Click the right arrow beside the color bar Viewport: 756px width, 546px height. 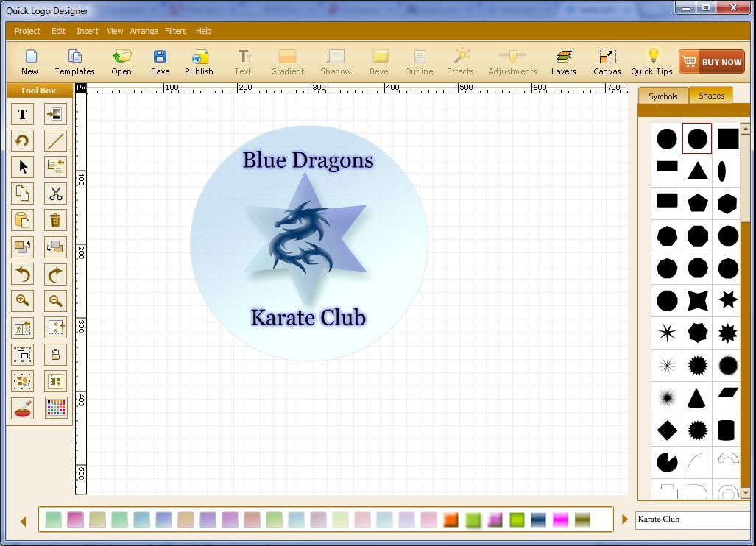625,520
